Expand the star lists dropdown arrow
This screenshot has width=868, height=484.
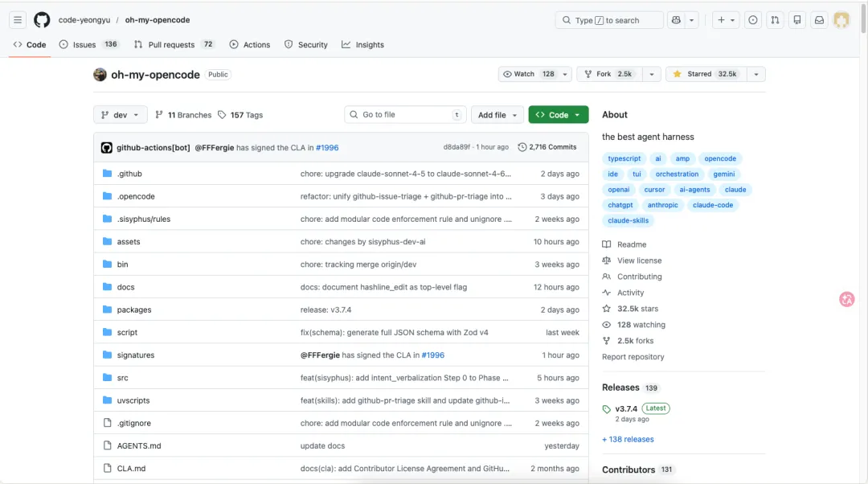(756, 74)
